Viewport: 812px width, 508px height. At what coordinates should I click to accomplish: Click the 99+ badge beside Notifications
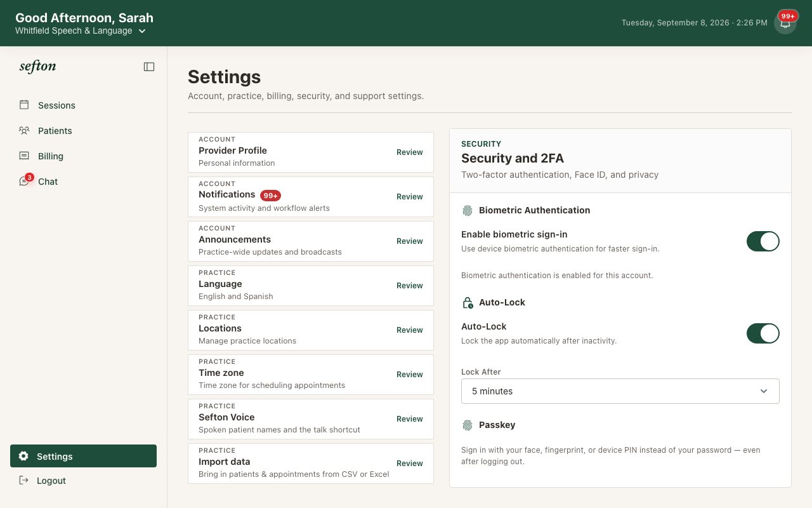(270, 196)
